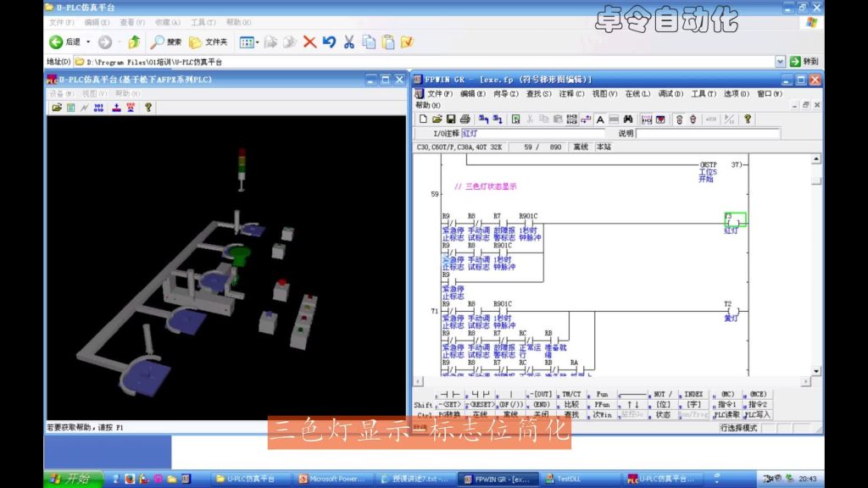This screenshot has width=868, height=488.
Task: Click the text 'A' icon in FPWIN toolbar
Action: [600, 119]
